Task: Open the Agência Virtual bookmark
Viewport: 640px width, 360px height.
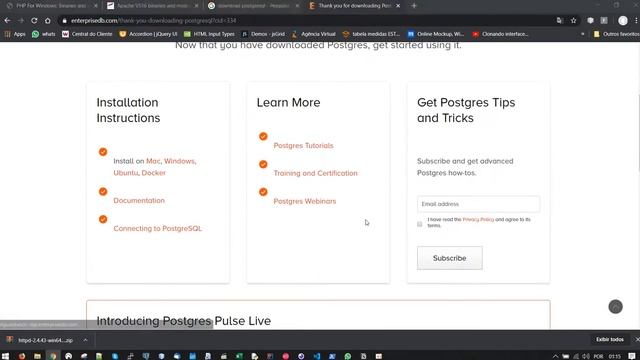Action: click(313, 34)
